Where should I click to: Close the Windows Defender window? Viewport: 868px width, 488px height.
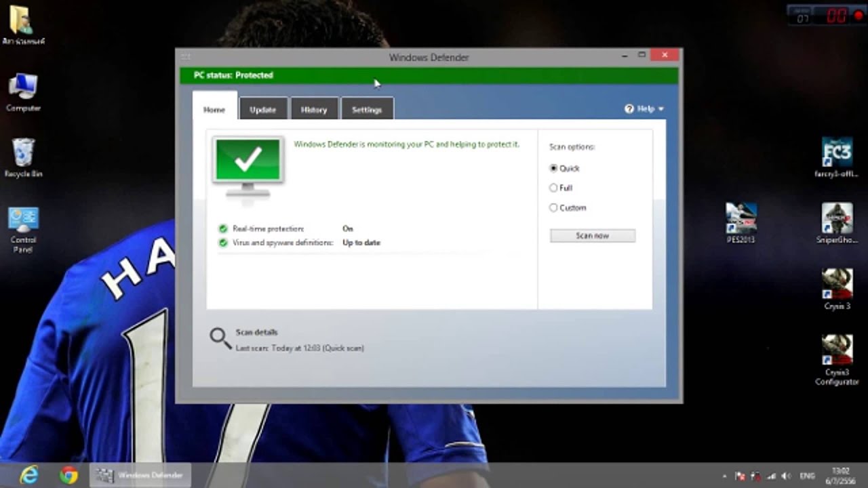(665, 55)
